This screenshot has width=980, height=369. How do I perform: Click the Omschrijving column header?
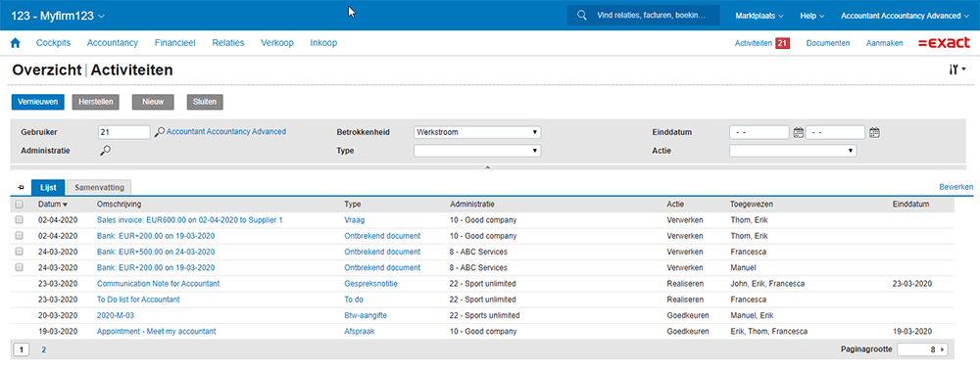[x=119, y=205]
